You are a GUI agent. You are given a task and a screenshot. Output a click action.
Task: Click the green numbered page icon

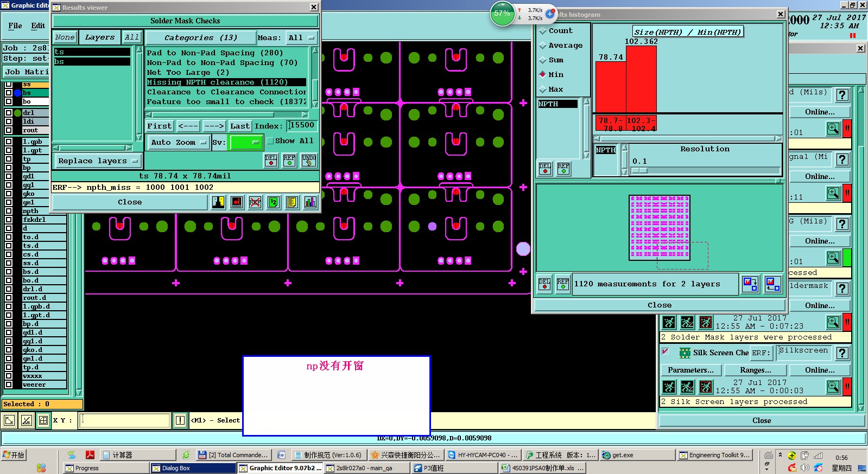tap(274, 202)
